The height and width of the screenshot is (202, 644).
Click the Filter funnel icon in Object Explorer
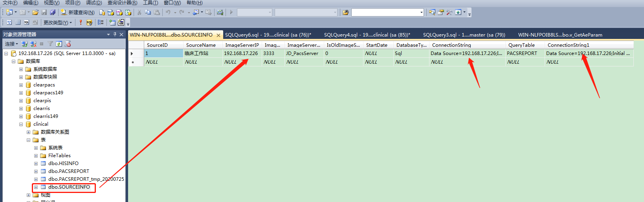pyautogui.click(x=50, y=44)
